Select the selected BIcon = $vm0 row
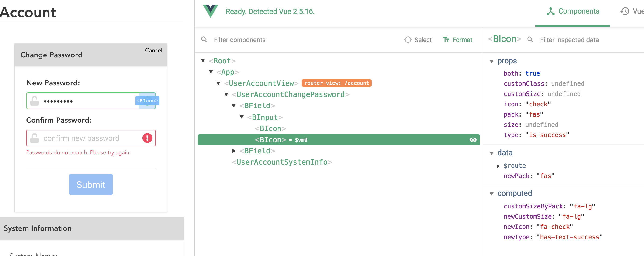 [x=339, y=140]
